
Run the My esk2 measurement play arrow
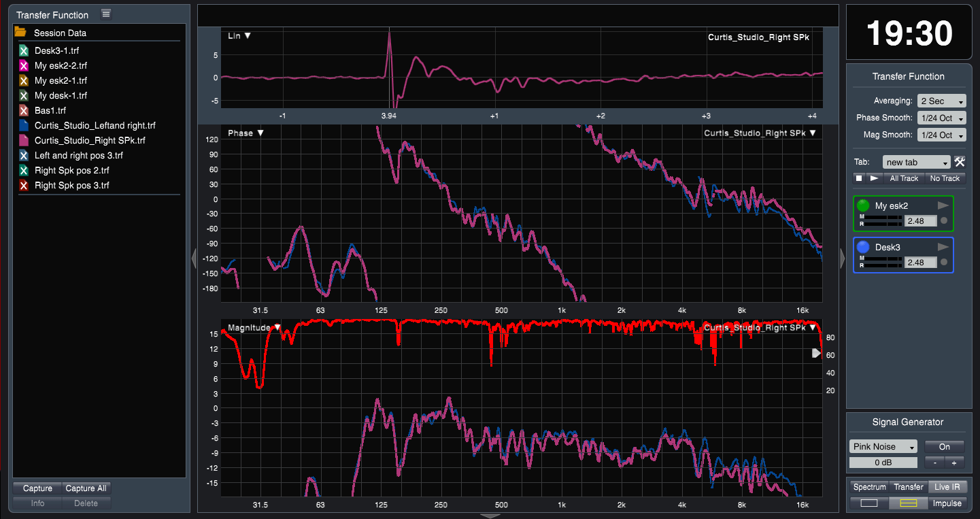click(x=943, y=205)
